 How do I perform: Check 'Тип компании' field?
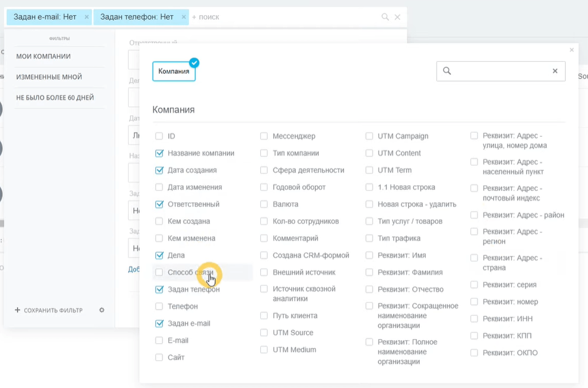click(x=264, y=153)
